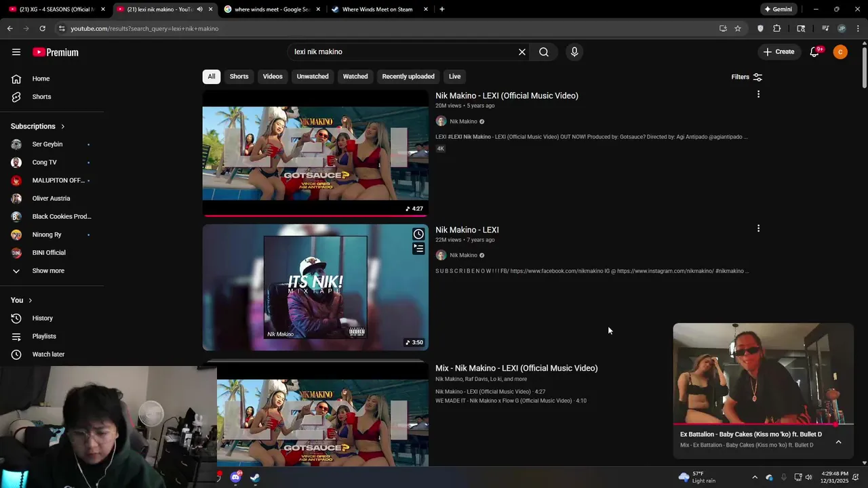Select the Shorts filter chip

tap(239, 77)
